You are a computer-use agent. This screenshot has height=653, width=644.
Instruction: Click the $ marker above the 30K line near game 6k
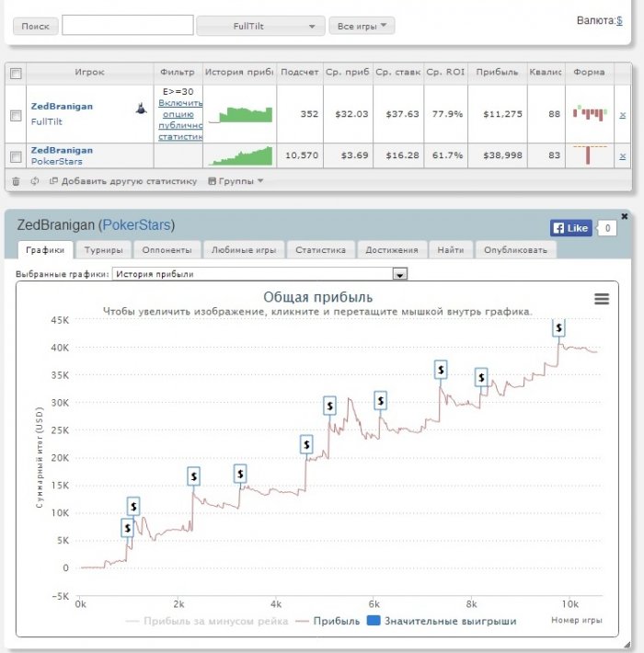(380, 401)
